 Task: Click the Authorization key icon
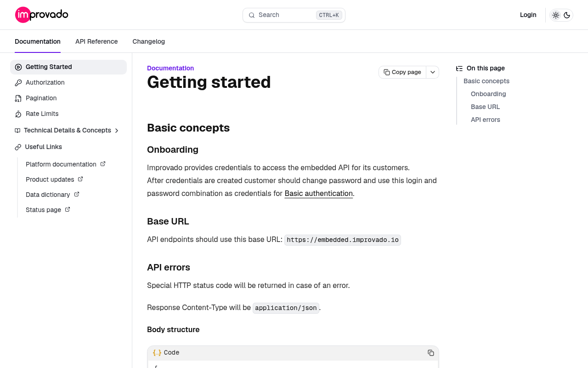pos(18,83)
